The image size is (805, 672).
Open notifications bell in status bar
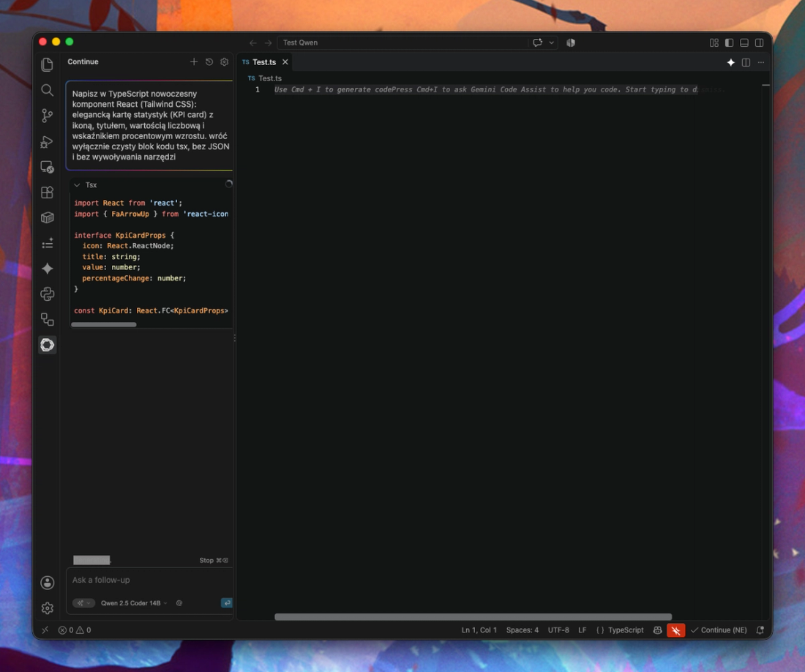tap(760, 630)
